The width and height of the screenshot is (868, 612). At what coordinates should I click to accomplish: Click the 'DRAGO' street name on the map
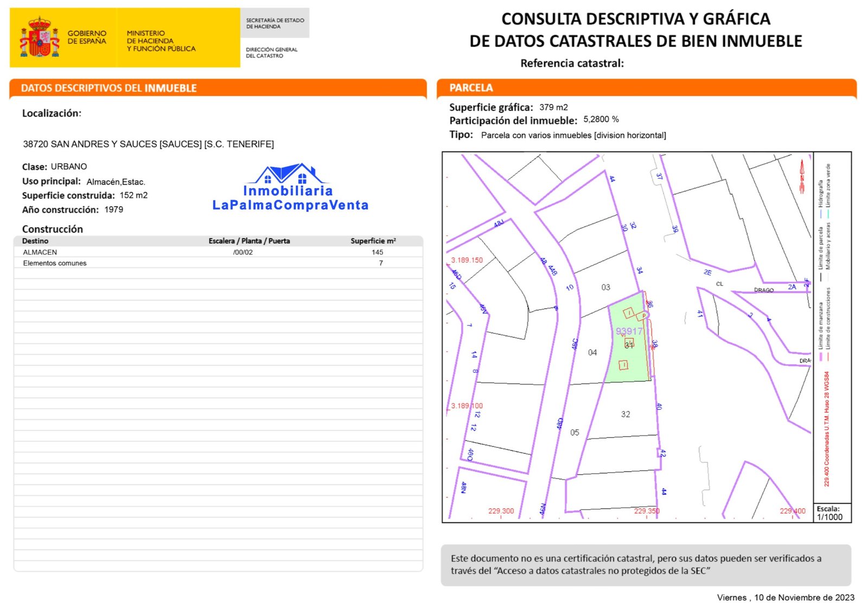coord(764,290)
